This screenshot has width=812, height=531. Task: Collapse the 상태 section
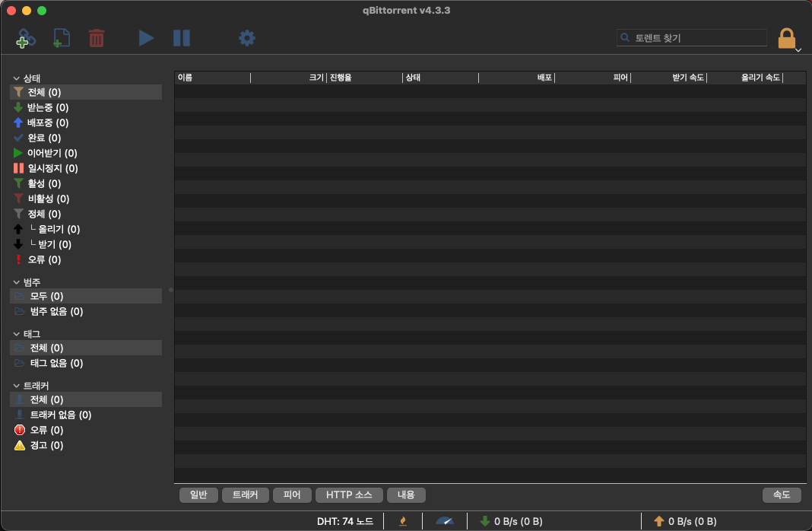pyautogui.click(x=17, y=78)
